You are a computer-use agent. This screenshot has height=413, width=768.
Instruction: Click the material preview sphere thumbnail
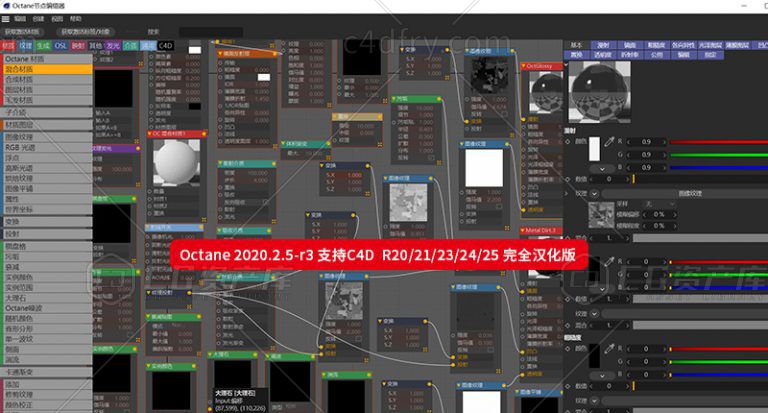coord(600,92)
